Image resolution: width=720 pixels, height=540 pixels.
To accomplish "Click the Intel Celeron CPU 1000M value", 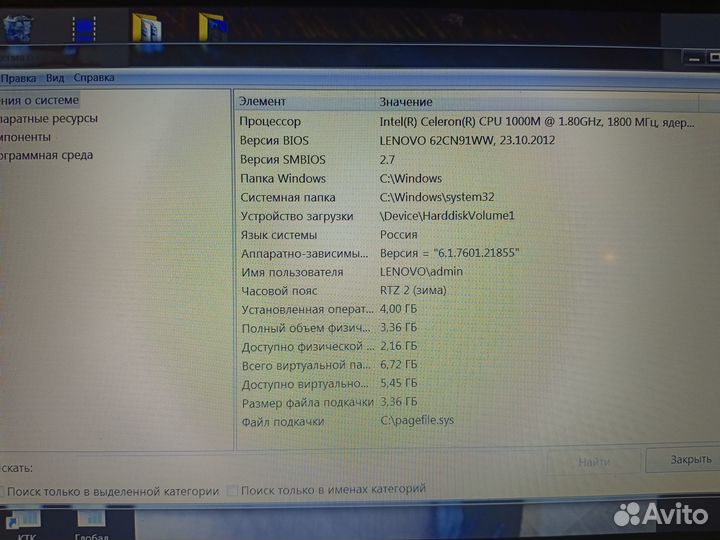I will point(537,122).
